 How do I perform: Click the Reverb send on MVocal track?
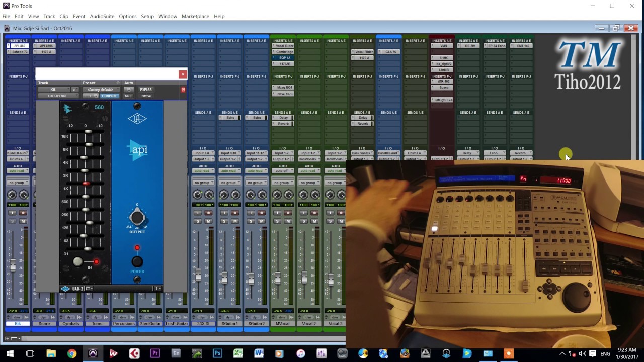click(x=283, y=124)
